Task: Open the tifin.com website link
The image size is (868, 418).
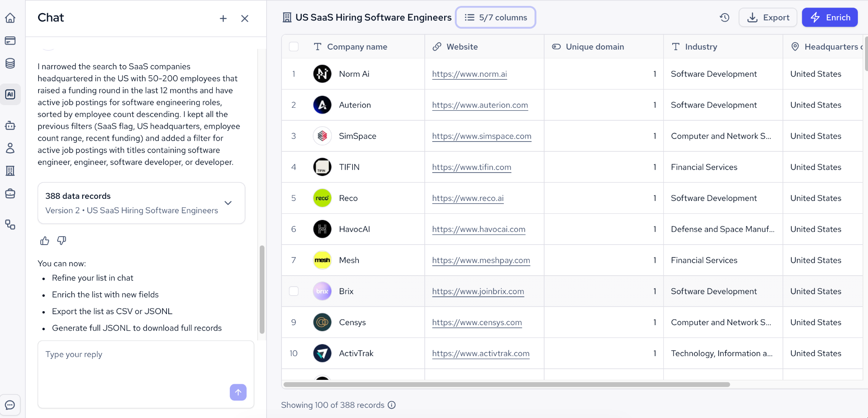Action: click(472, 167)
